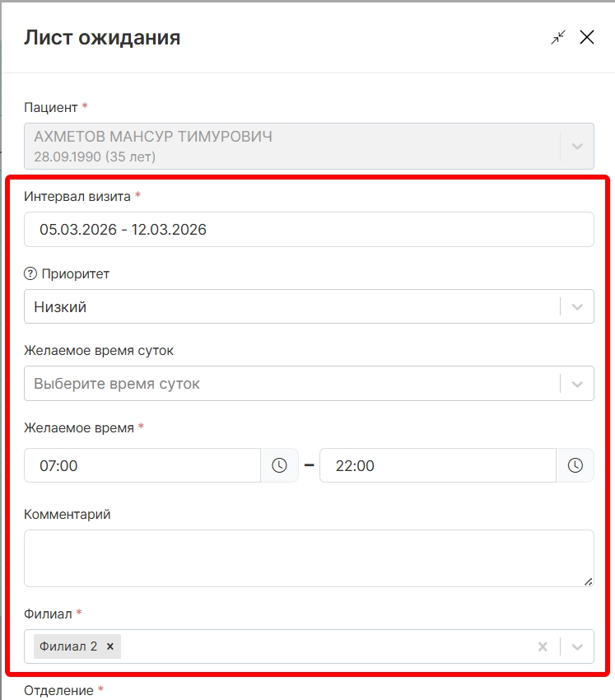Select the Низкий priority value box
The image size is (615, 700).
click(x=288, y=307)
